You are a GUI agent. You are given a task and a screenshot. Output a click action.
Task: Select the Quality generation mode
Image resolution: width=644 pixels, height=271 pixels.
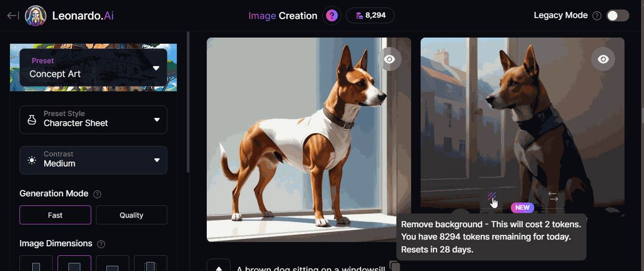point(132,215)
